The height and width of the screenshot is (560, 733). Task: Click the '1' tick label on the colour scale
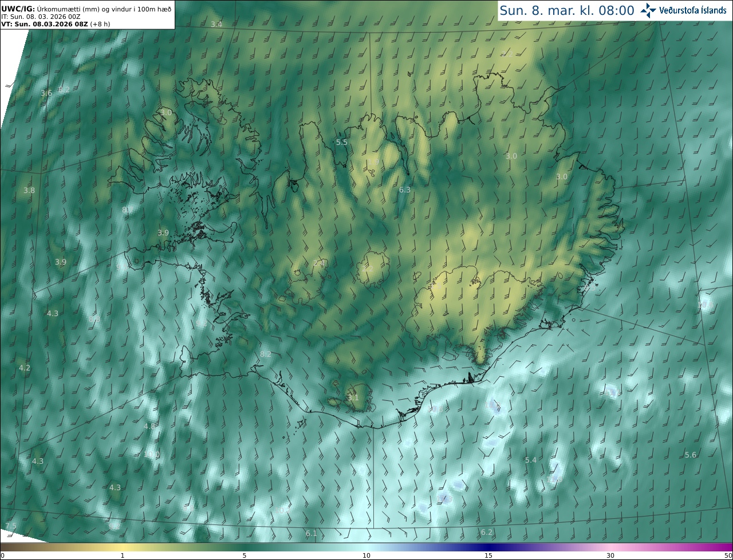[x=123, y=555]
